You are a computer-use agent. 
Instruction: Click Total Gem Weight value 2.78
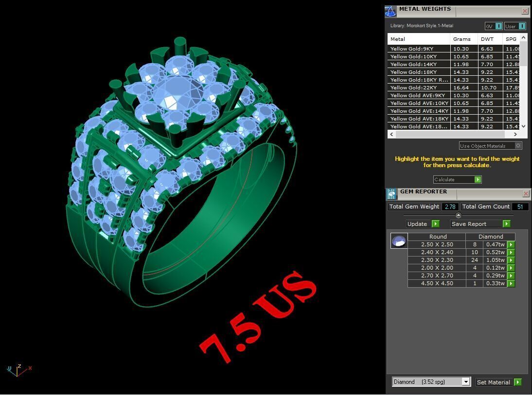450,207
